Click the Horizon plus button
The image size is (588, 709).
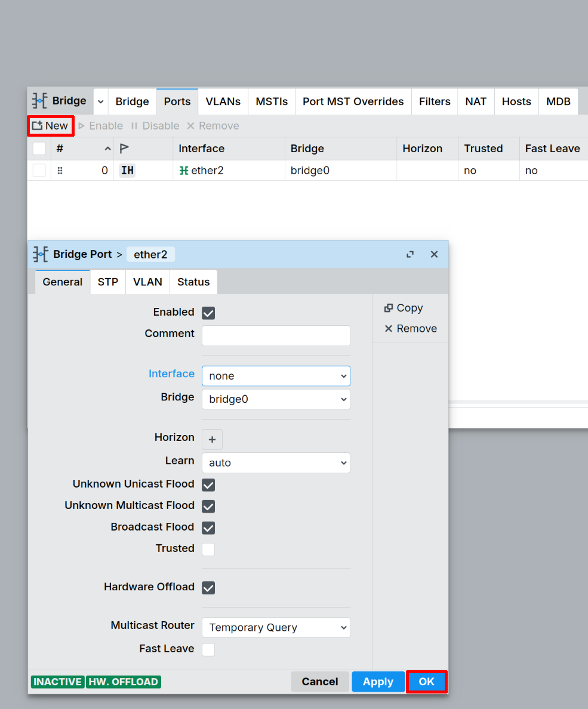(212, 439)
